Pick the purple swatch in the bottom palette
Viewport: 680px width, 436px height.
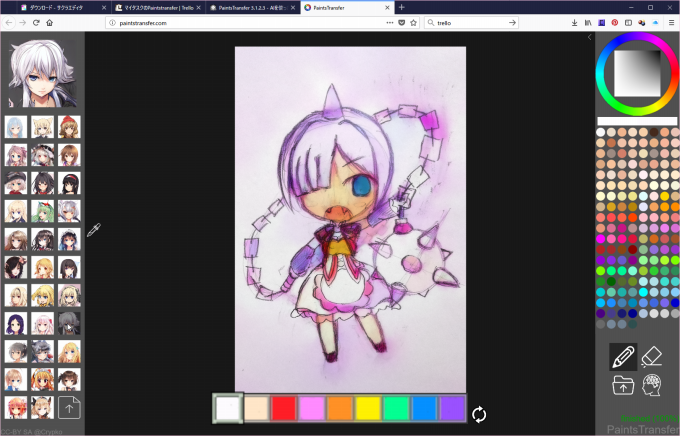pos(452,409)
